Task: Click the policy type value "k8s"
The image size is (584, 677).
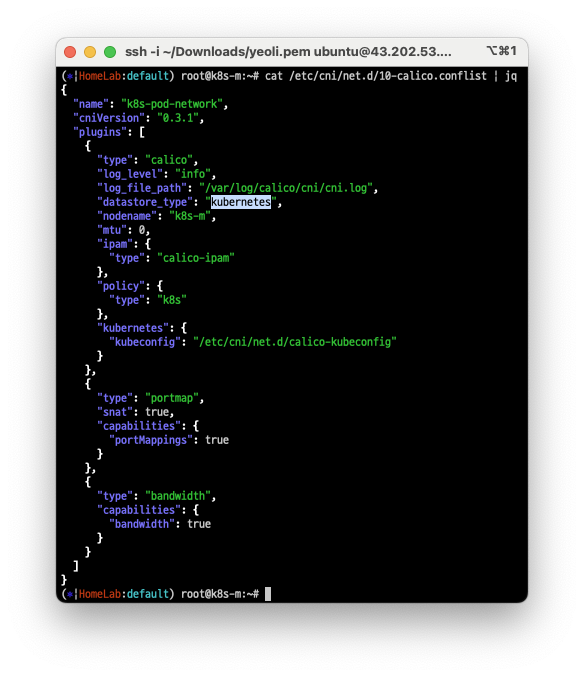Action: pos(172,300)
